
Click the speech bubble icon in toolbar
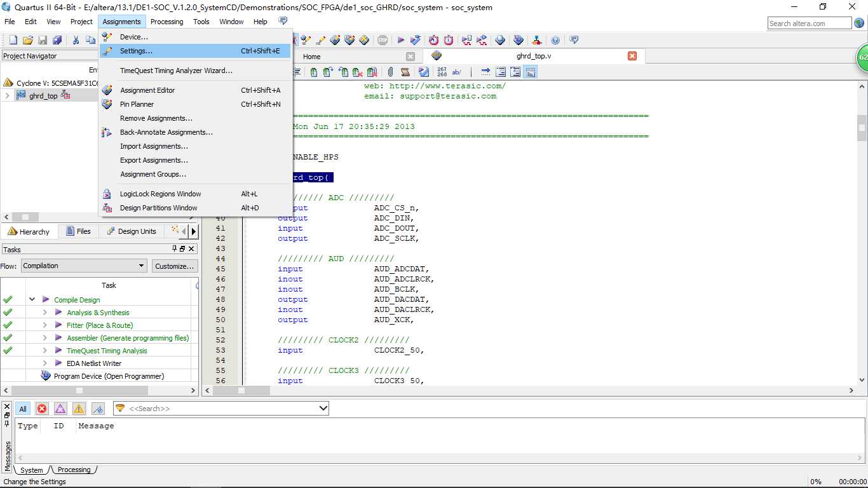point(574,40)
